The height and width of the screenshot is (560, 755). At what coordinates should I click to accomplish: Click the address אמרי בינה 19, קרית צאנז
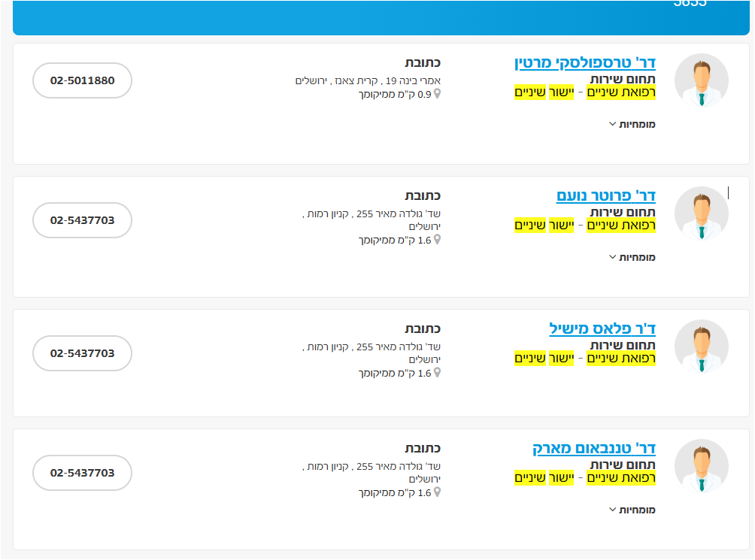(x=368, y=81)
